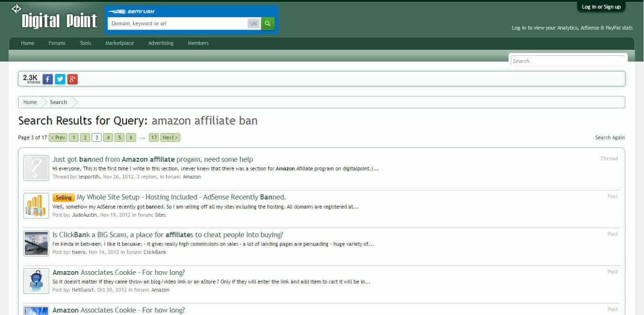The height and width of the screenshot is (315, 644).
Task: Go back using the Prev page button
Action: point(58,137)
